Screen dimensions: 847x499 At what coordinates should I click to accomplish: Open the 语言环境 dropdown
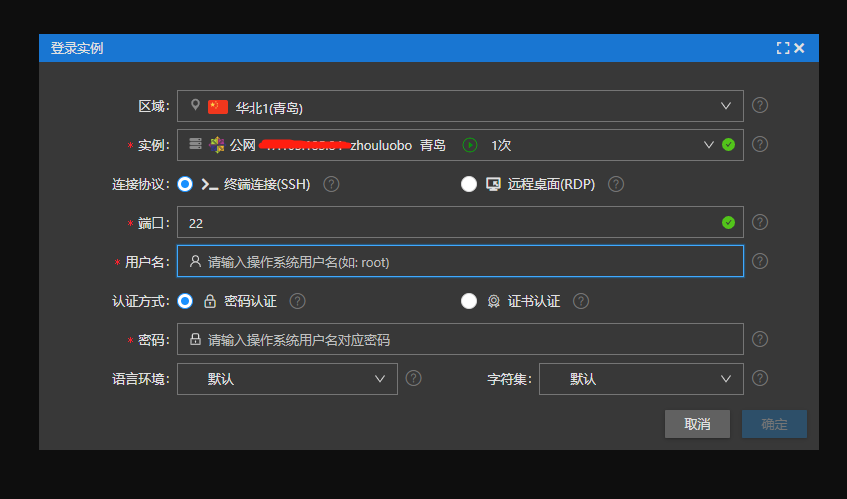[x=287, y=379]
